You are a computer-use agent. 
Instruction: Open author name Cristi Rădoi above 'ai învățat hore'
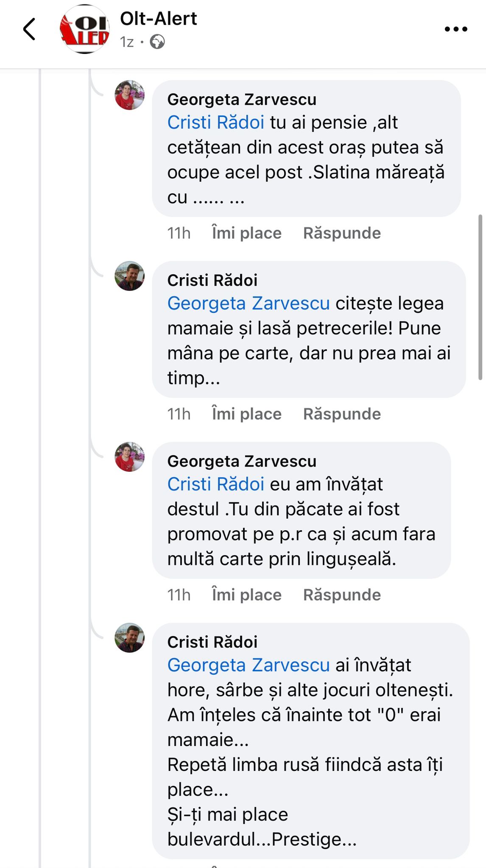click(212, 642)
